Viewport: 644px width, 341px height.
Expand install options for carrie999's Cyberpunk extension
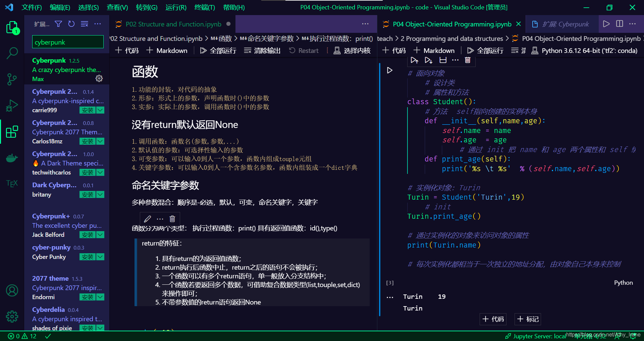coord(100,110)
